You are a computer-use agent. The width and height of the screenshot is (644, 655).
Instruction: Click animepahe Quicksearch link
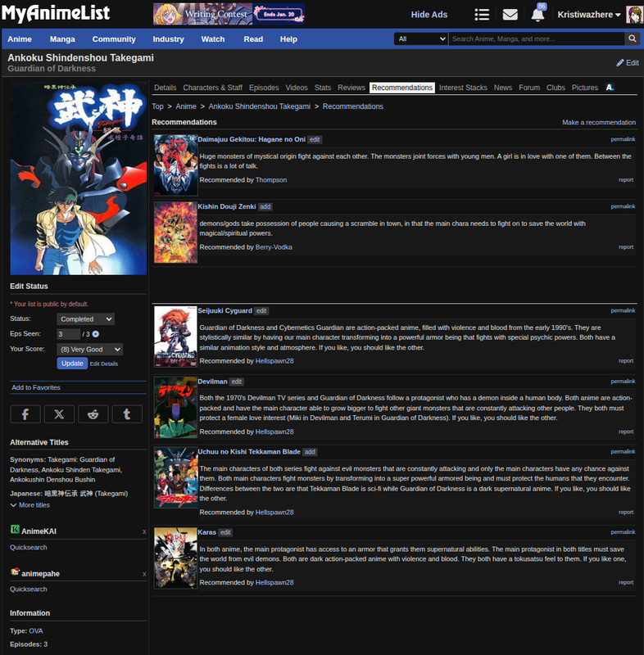(29, 589)
